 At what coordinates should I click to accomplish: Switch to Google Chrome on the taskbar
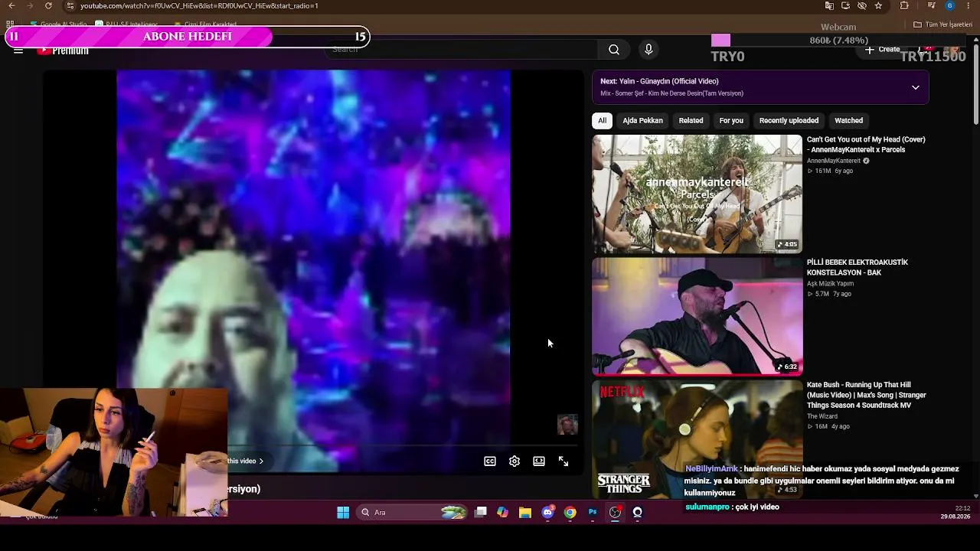570,513
